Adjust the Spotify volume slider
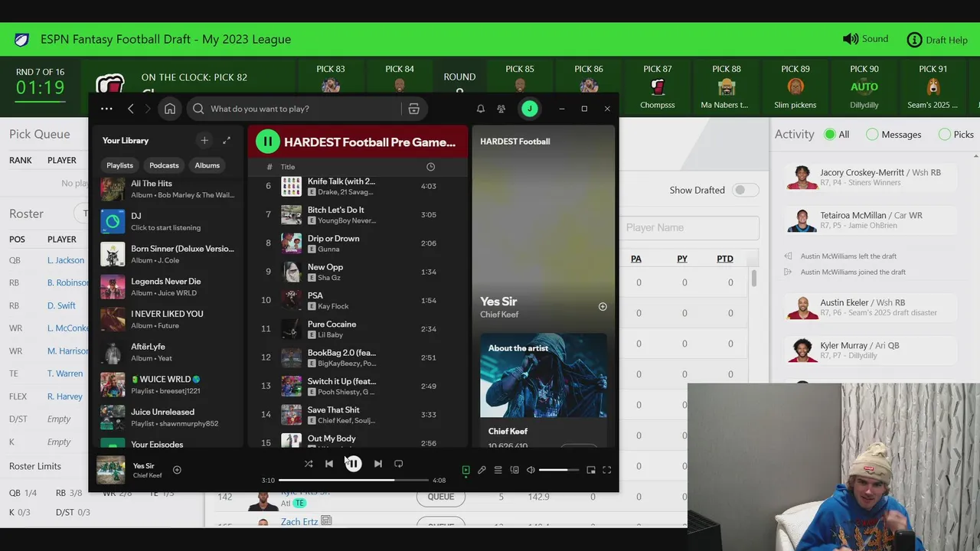Screen dimensions: 980x551 [559, 470]
